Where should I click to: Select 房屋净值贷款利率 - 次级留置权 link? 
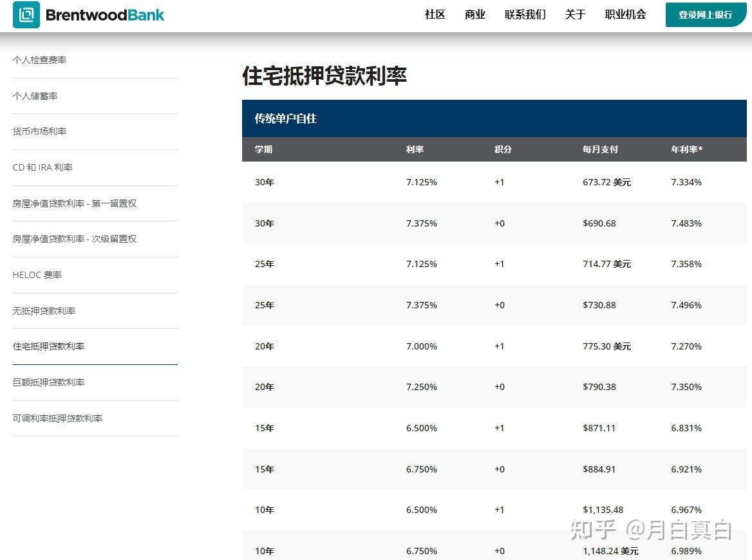coord(74,239)
